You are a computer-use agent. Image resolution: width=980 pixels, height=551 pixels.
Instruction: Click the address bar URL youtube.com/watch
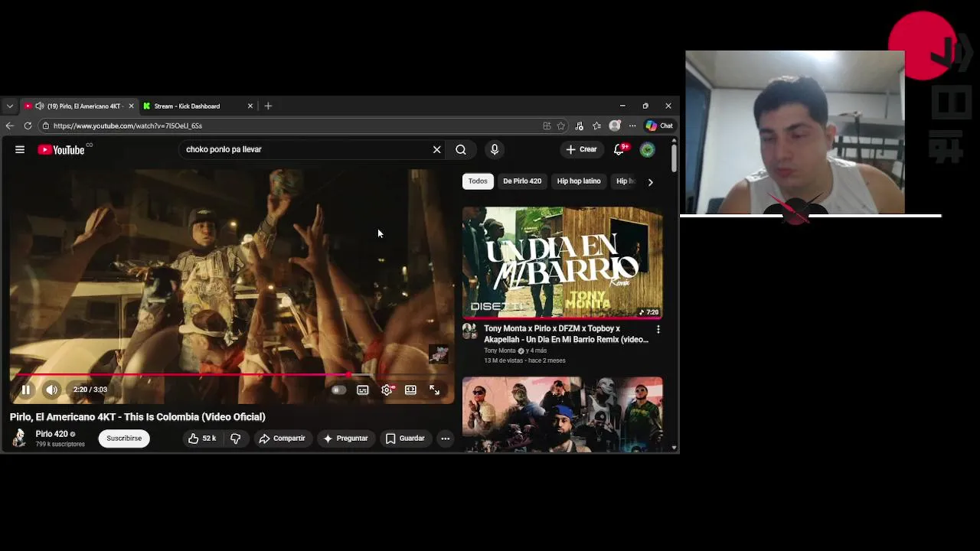point(128,126)
